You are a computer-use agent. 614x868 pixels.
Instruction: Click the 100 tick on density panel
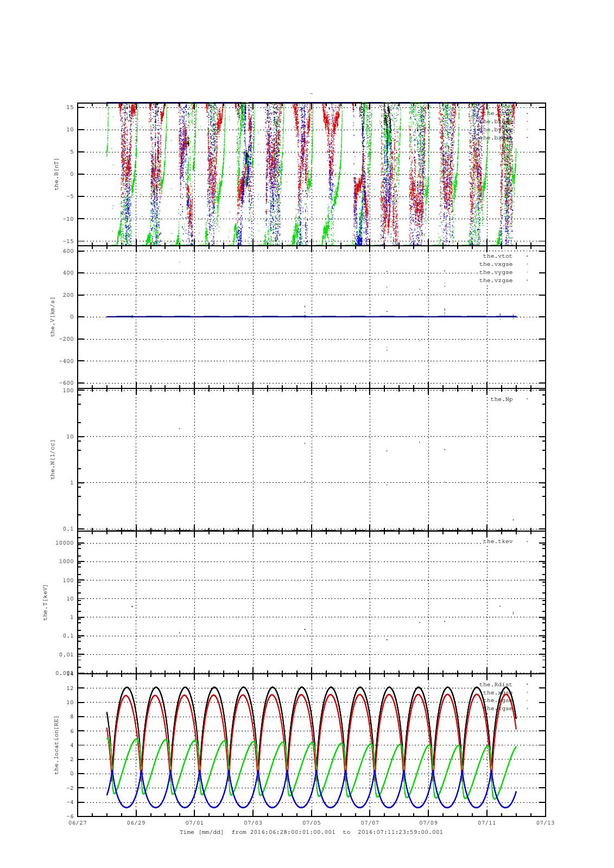click(68, 391)
